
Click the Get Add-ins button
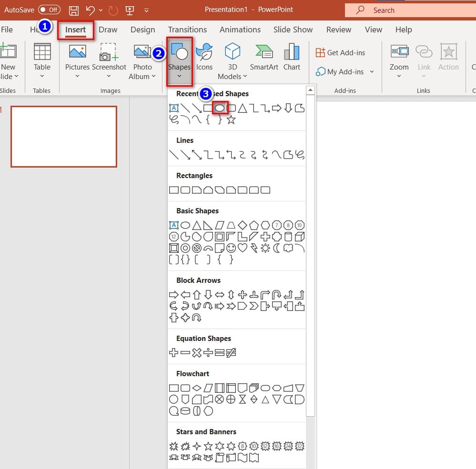pos(341,52)
